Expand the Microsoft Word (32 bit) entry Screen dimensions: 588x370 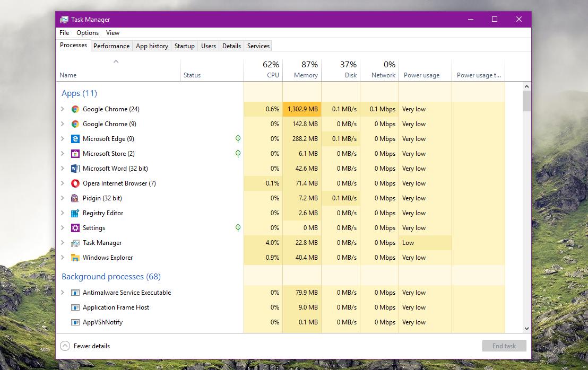point(63,168)
